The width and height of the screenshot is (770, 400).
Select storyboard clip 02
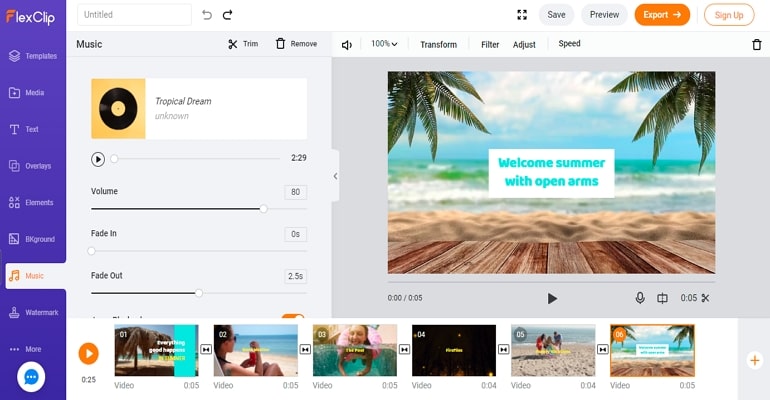256,350
